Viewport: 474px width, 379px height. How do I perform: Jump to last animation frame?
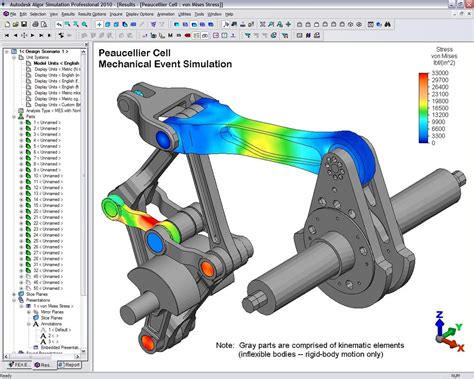point(41,35)
